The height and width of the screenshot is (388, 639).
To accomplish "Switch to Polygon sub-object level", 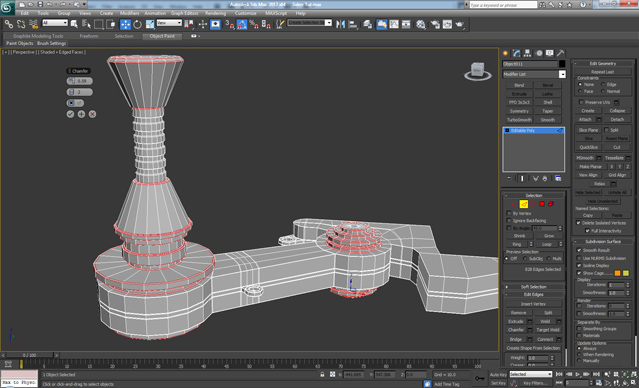I will (542, 204).
